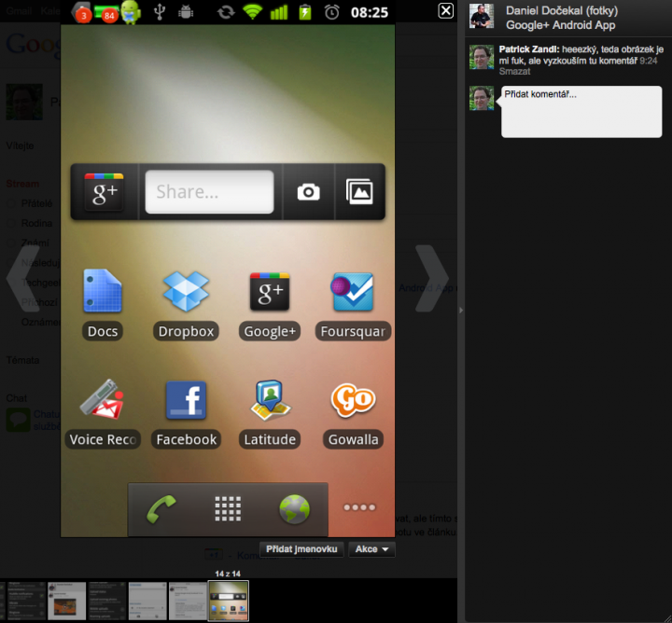The image size is (672, 623).
Task: Click the Přidat jmenovku button
Action: (x=301, y=549)
